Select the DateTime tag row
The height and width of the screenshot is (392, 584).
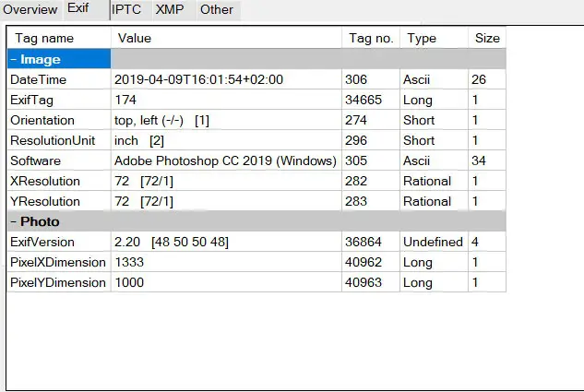pos(39,80)
